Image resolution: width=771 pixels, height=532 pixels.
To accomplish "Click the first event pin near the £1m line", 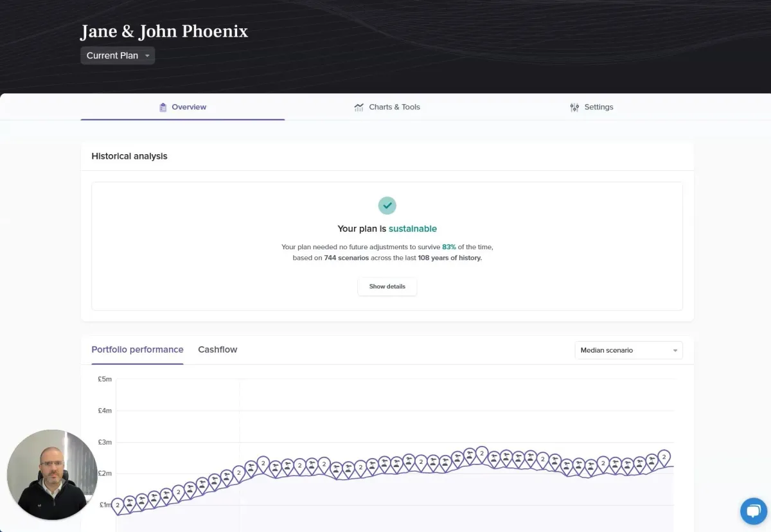I will (118, 505).
